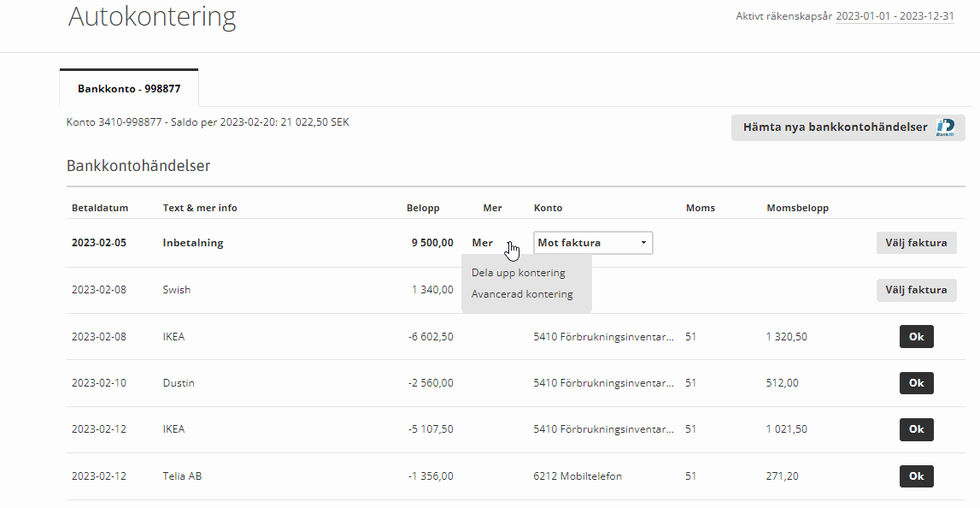
Task: Expand the Mer menu for Inbetalning
Action: click(482, 243)
